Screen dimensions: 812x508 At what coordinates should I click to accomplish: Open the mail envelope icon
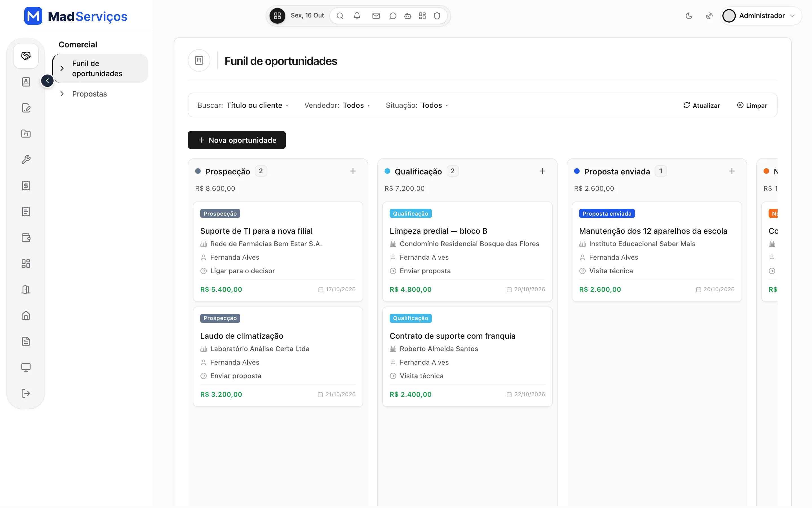pyautogui.click(x=376, y=16)
